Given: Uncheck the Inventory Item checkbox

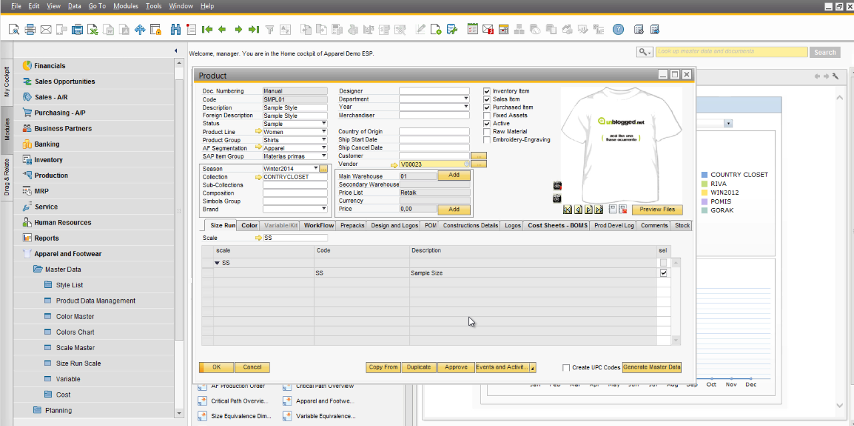Looking at the screenshot, I should pos(487,92).
